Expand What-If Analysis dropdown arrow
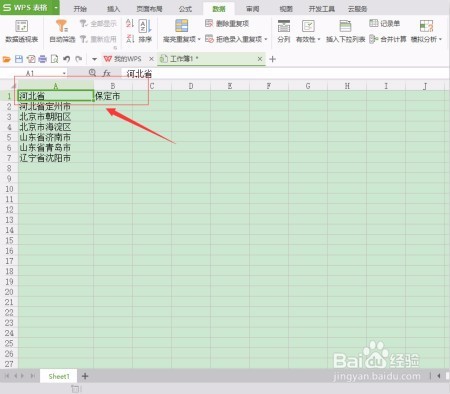The height and width of the screenshot is (394, 450). [x=440, y=39]
